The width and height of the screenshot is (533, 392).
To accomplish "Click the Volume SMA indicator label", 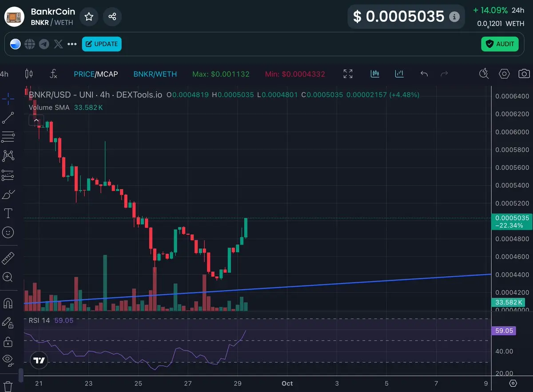I will tap(49, 107).
